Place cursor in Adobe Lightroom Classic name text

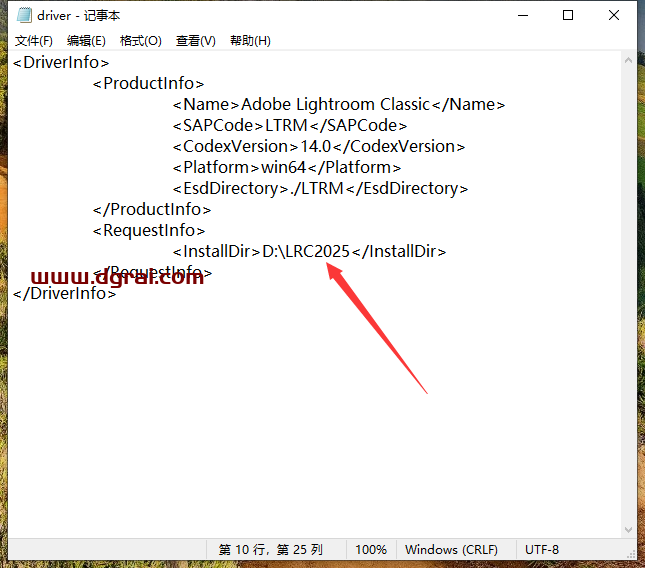[335, 104]
